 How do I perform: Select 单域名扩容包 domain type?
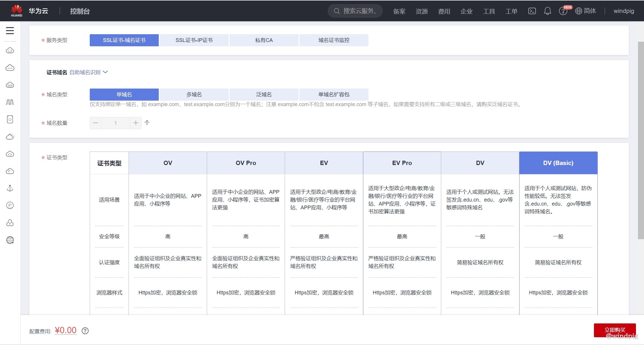click(x=334, y=95)
